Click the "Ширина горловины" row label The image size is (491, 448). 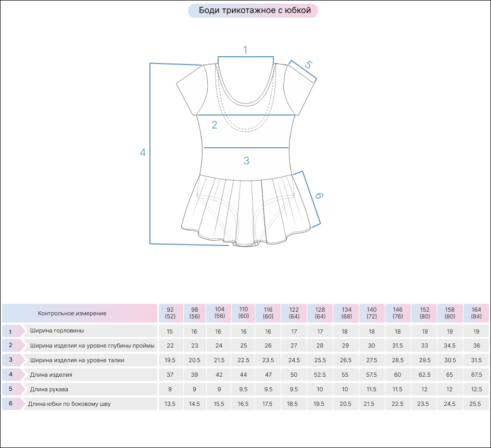[57, 331]
